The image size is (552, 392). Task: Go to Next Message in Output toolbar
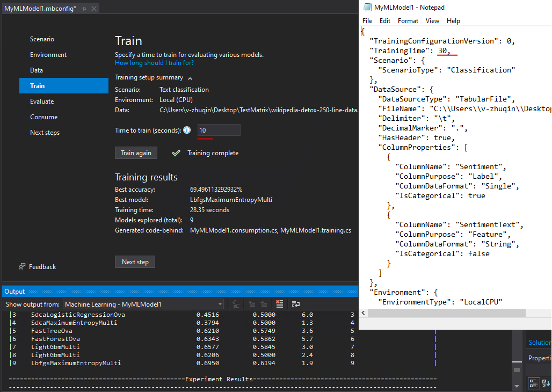pyautogui.click(x=264, y=304)
